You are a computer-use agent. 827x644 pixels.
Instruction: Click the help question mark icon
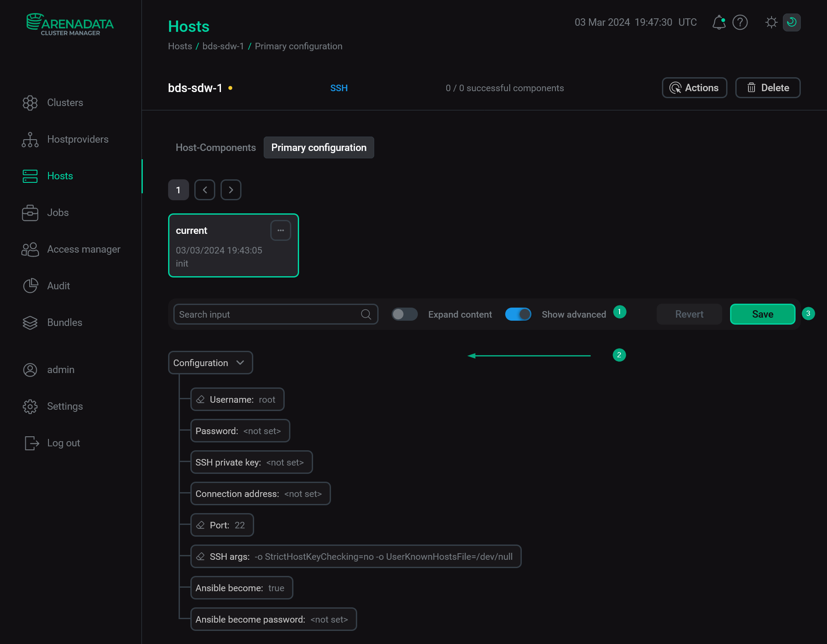tap(740, 22)
